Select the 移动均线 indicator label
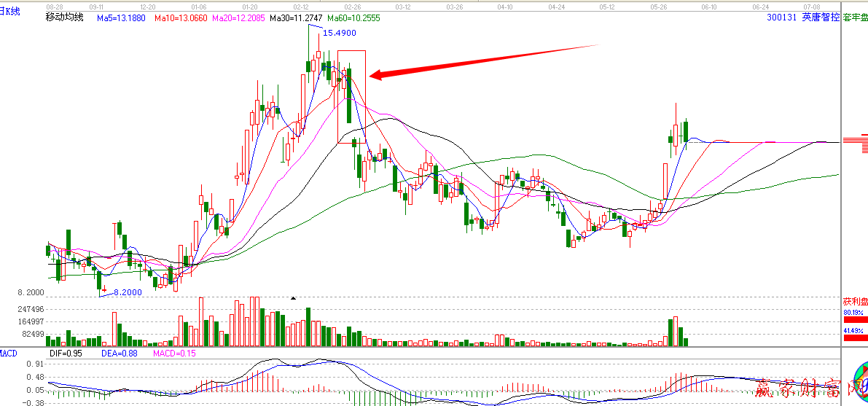The image size is (868, 406). pyautogui.click(x=64, y=17)
